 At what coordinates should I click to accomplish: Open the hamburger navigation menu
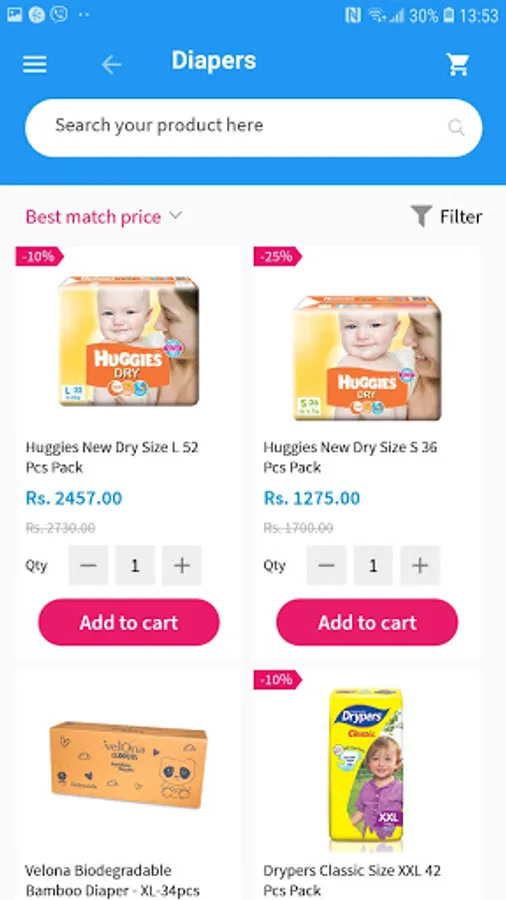34,64
